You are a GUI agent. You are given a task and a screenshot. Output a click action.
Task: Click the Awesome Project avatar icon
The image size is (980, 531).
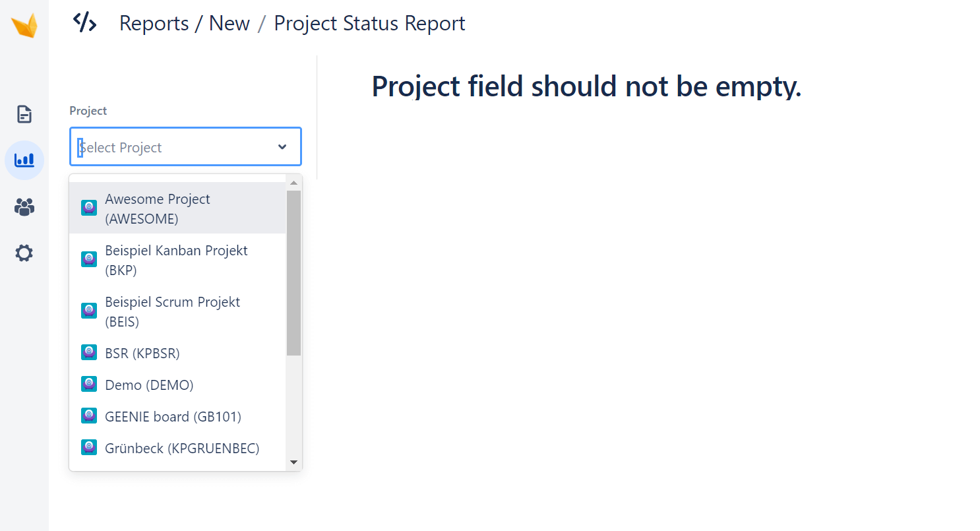[x=89, y=208]
